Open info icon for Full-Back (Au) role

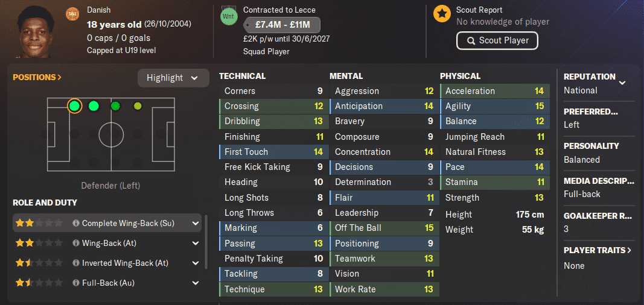pos(75,283)
